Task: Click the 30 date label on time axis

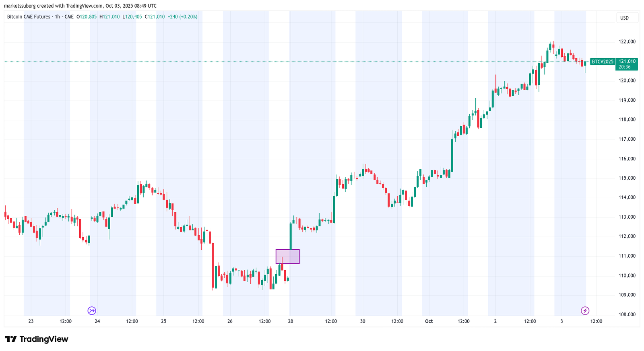Action: pyautogui.click(x=362, y=321)
